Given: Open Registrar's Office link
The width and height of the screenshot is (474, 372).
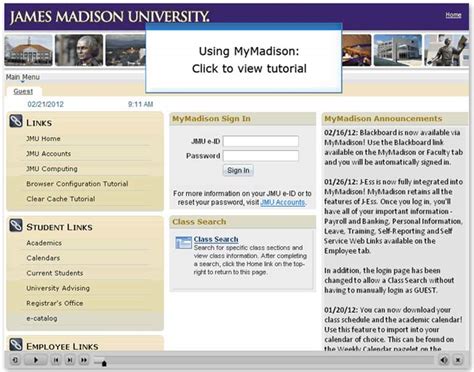Looking at the screenshot, I should pos(55,303).
